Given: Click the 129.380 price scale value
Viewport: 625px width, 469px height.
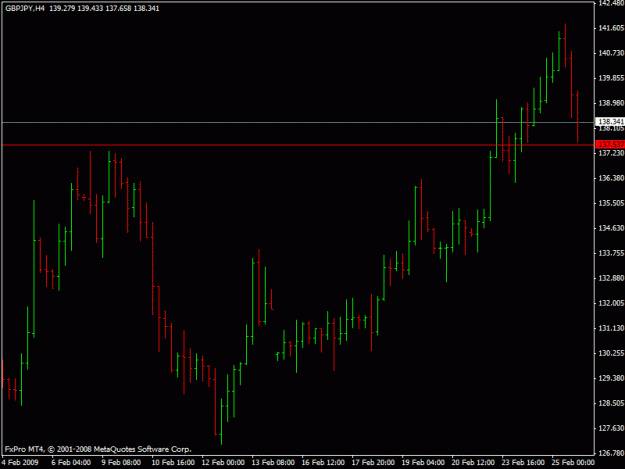Looking at the screenshot, I should pyautogui.click(x=611, y=378).
